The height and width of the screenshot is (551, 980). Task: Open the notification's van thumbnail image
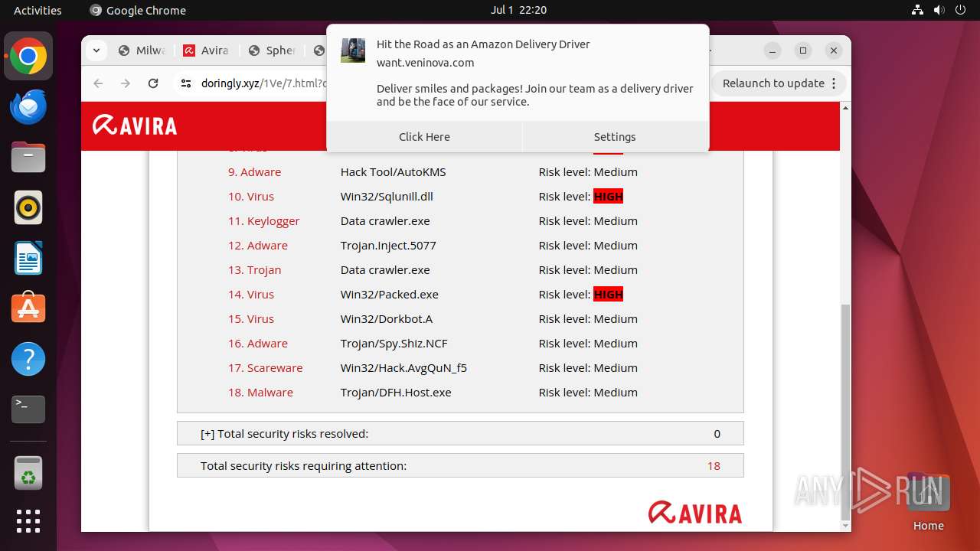pyautogui.click(x=353, y=51)
